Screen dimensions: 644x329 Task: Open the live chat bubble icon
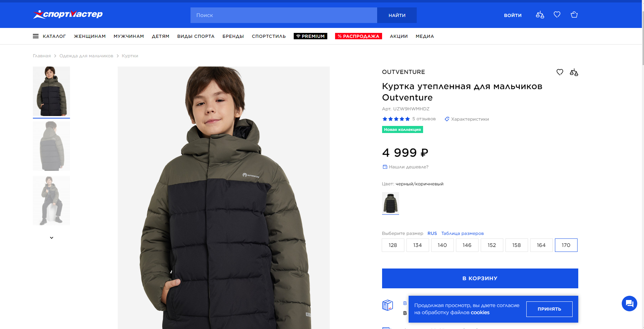(629, 304)
